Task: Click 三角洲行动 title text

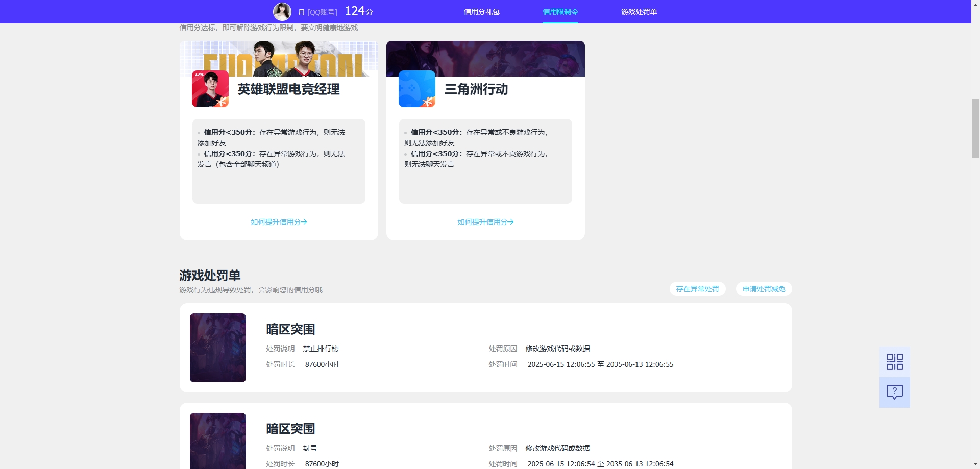Action: tap(476, 89)
